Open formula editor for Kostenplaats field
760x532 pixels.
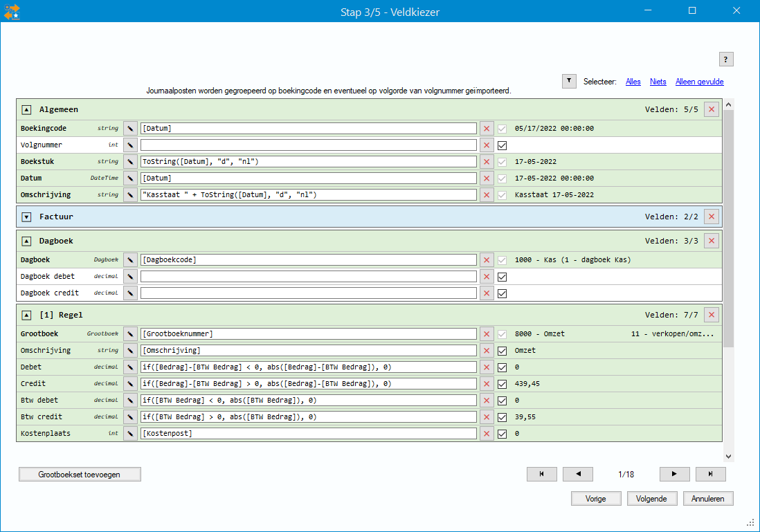click(130, 434)
